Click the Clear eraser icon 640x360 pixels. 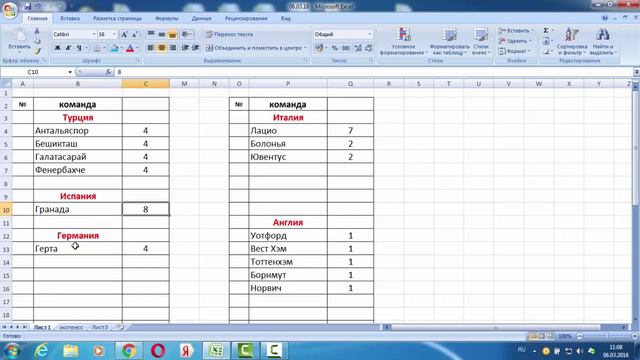click(546, 51)
